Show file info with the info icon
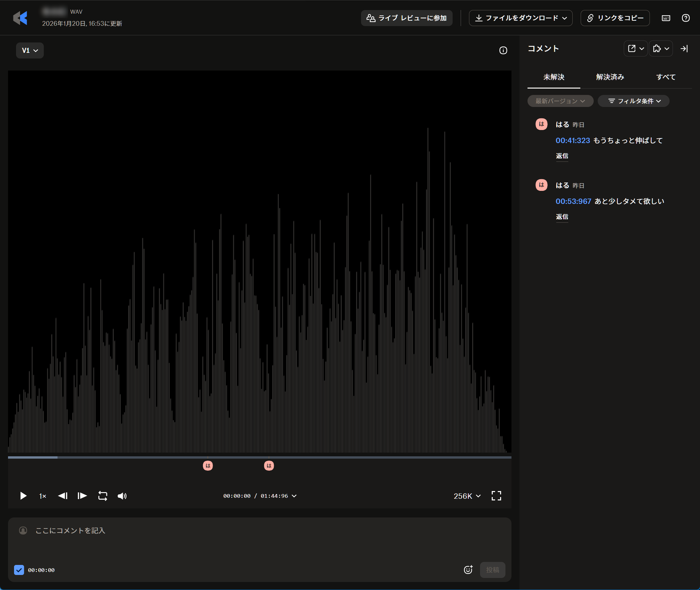 coord(503,50)
